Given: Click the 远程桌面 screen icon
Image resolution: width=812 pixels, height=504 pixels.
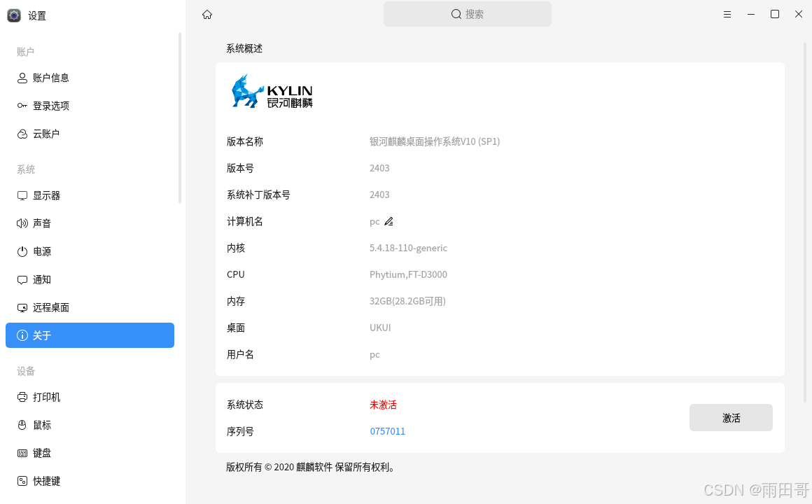Looking at the screenshot, I should [x=22, y=308].
